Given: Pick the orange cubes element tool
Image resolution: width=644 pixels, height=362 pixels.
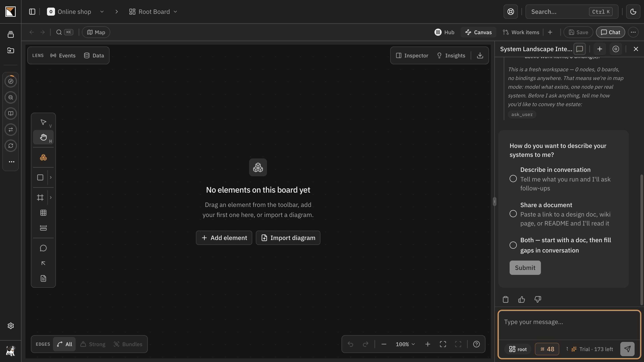Looking at the screenshot, I should [x=43, y=157].
